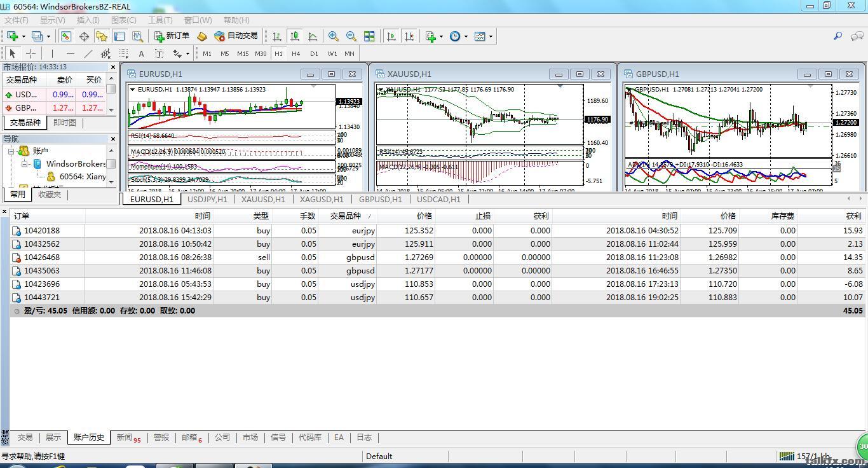Select the text label tool
The width and height of the screenshot is (868, 468).
(x=159, y=53)
